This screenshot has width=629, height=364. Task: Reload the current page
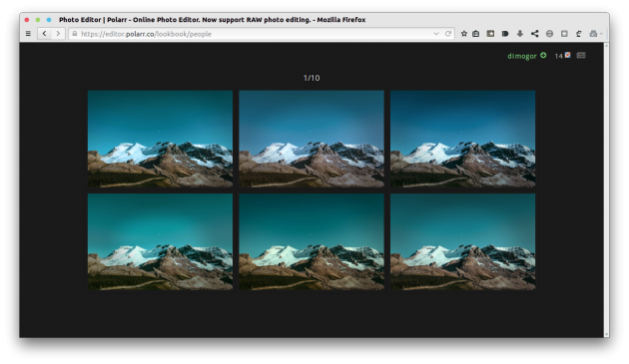pos(448,34)
